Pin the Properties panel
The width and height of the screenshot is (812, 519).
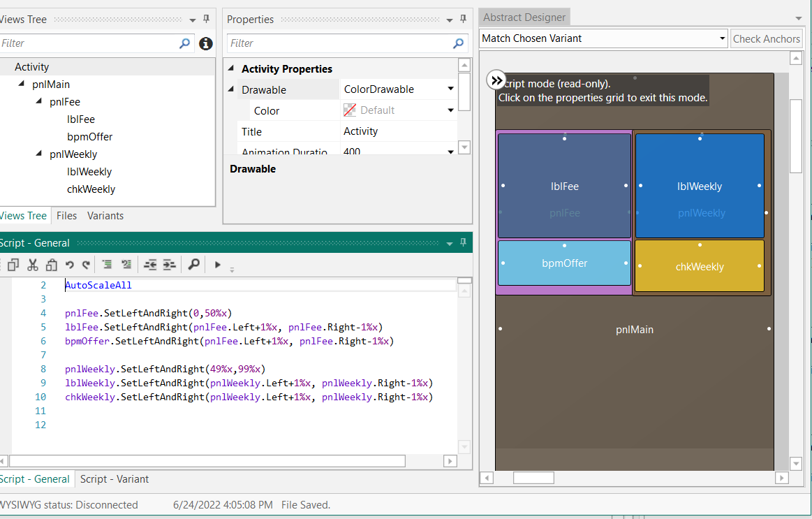pos(463,20)
